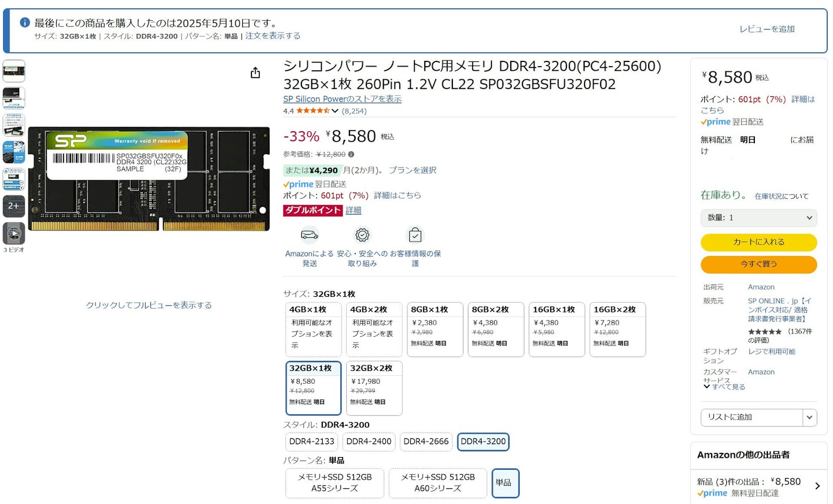Click the customer information protection bag icon
Screen dimensions: 833x504
click(x=415, y=235)
